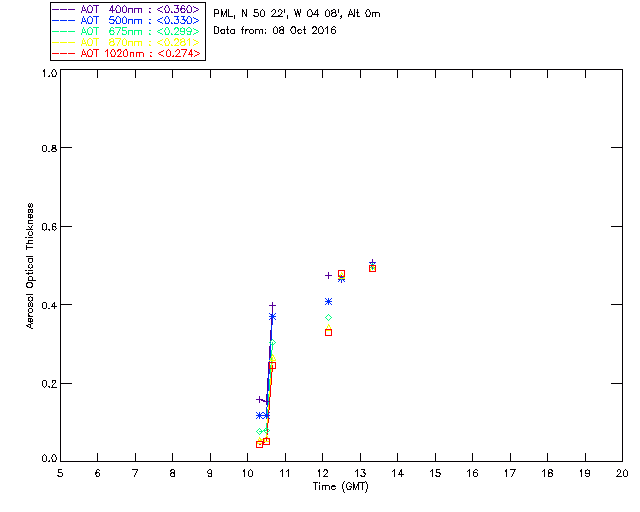This screenshot has height=512, width=640.
Task: Click the x-axis tick label "15"
Action: [435, 473]
